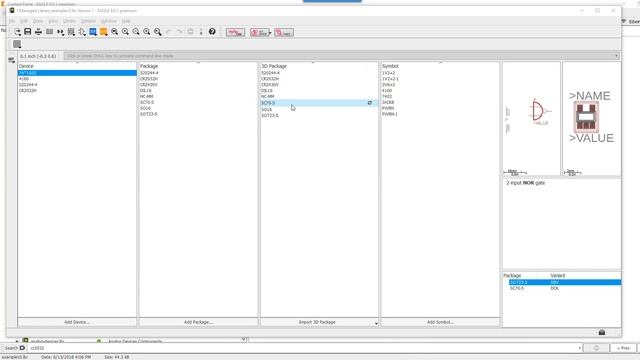Open the search field dropdown in Control Panel
This screenshot has height=360, width=640.
(580, 348)
